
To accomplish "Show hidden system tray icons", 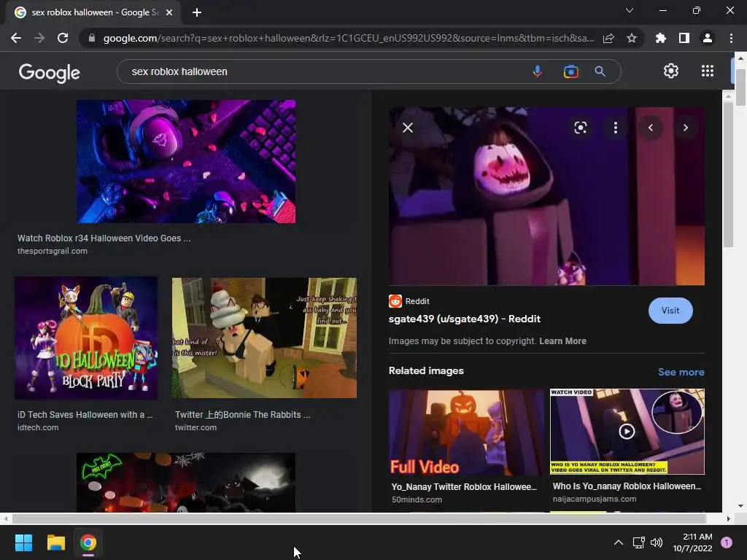I will pos(619,542).
